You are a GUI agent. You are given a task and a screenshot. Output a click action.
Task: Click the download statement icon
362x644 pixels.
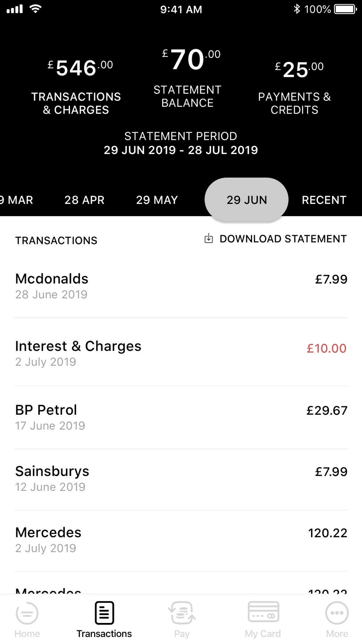tap(209, 239)
